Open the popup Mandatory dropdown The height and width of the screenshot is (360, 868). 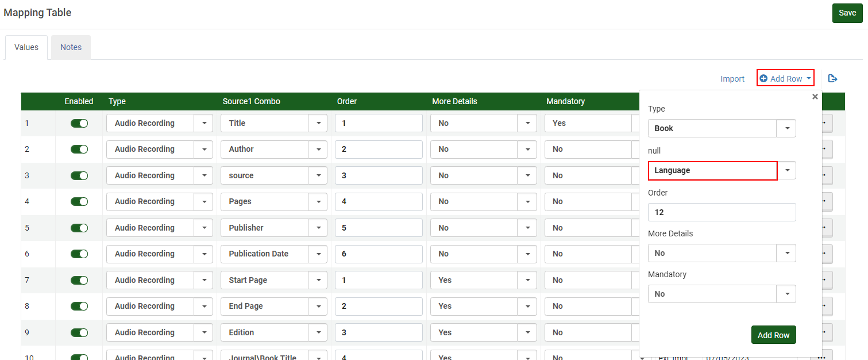click(786, 294)
